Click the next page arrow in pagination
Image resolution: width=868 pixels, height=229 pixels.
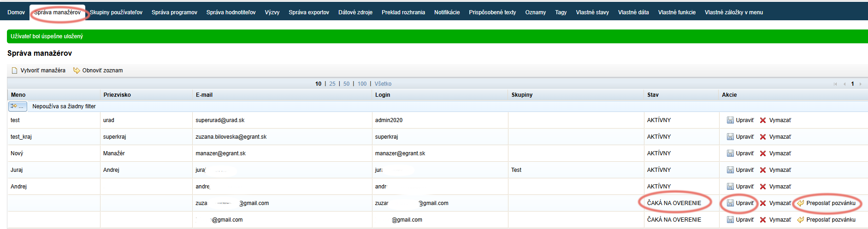tap(860, 84)
